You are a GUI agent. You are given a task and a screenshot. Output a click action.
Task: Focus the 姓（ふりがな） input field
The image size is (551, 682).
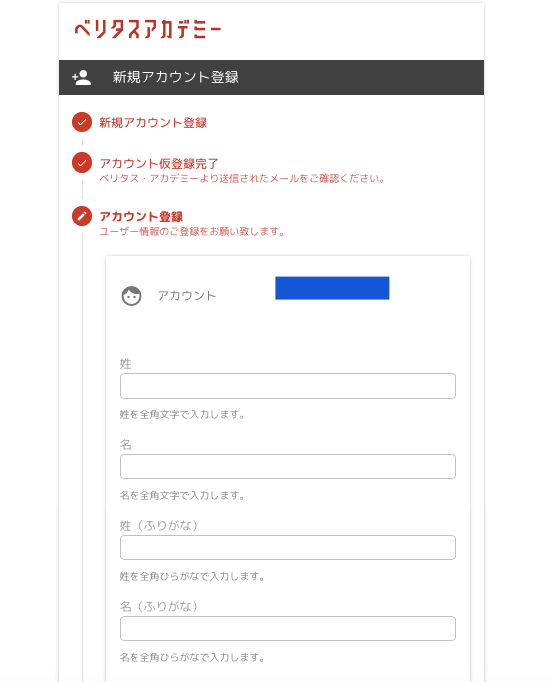coord(288,548)
